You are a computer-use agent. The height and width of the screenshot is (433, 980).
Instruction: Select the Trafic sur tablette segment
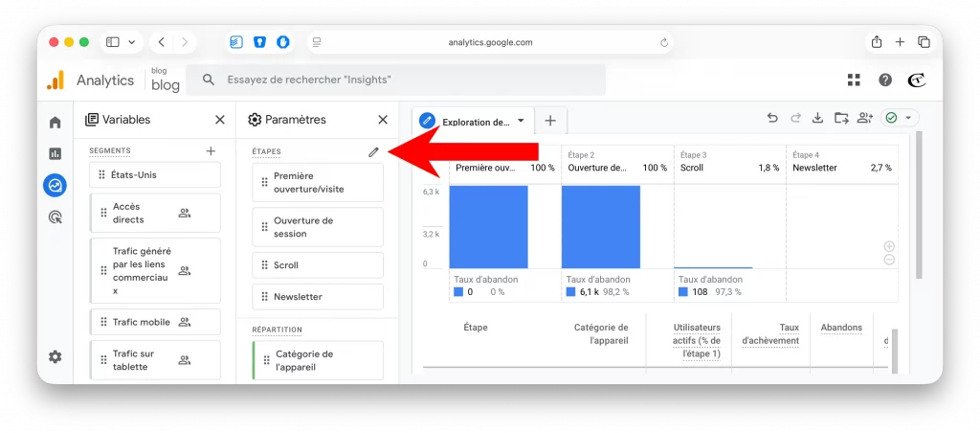[155, 360]
